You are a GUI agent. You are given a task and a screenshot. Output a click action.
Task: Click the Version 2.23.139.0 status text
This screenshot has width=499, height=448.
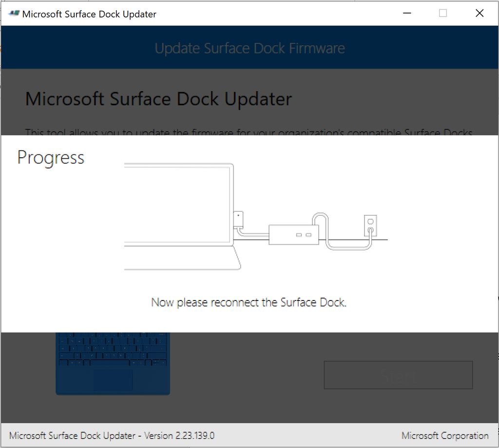112,435
